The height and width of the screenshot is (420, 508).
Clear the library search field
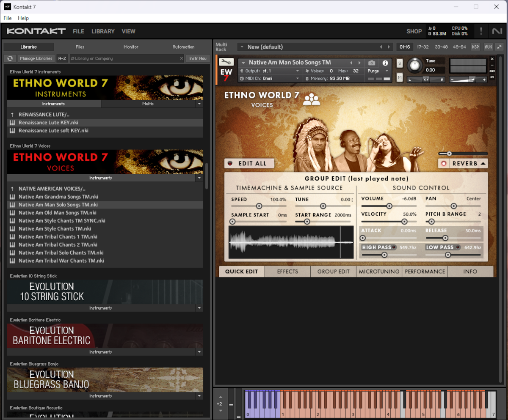pyautogui.click(x=182, y=58)
